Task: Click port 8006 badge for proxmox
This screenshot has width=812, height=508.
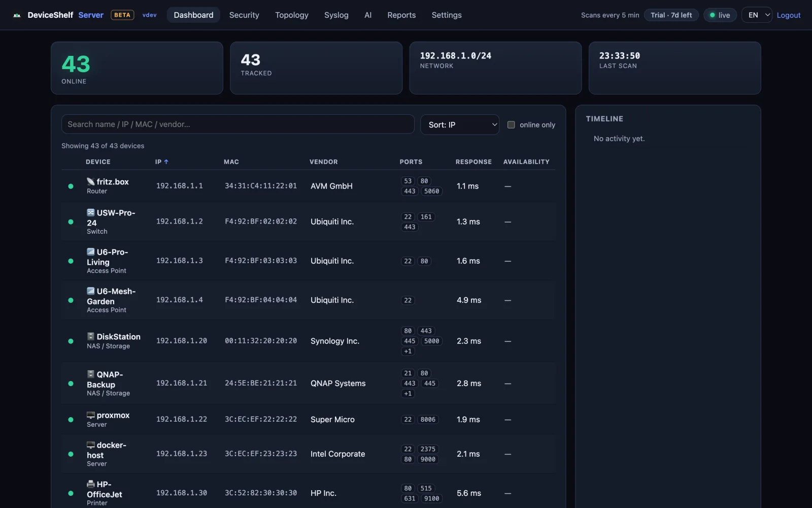Action: 428,420
